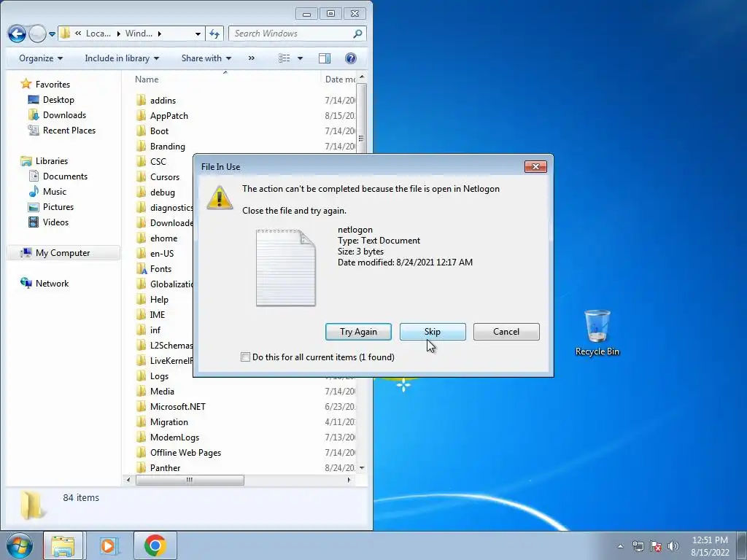Screen dimensions: 747x560
Task: Select the Media folder icon
Action: pyautogui.click(x=141, y=391)
